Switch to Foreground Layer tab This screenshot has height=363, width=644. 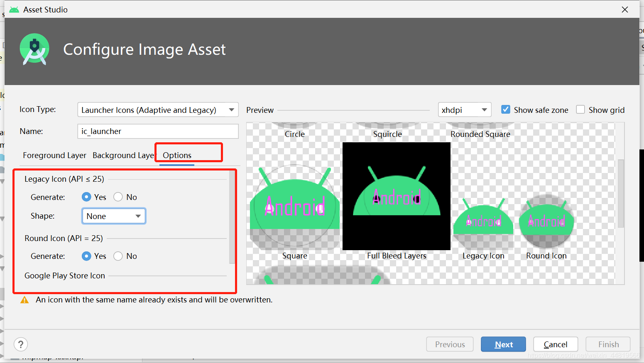pos(54,155)
